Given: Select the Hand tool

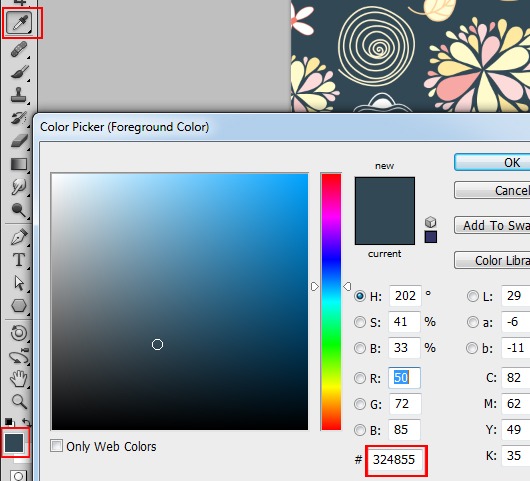Looking at the screenshot, I should 19,378.
